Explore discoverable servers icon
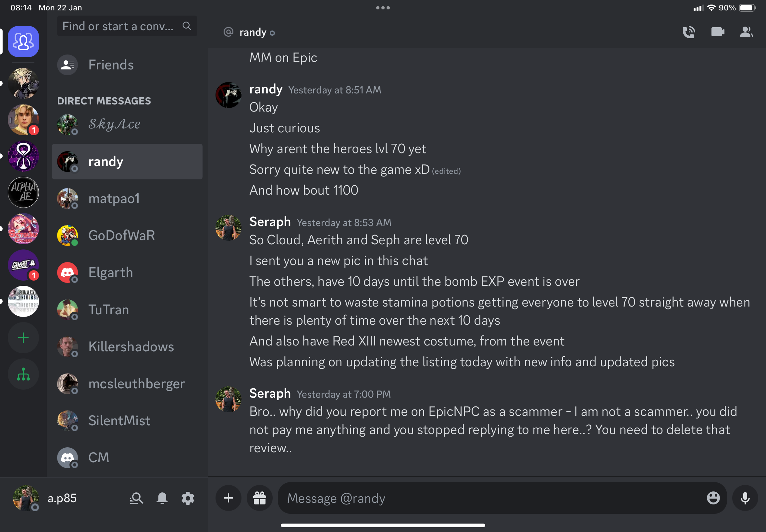 23,374
